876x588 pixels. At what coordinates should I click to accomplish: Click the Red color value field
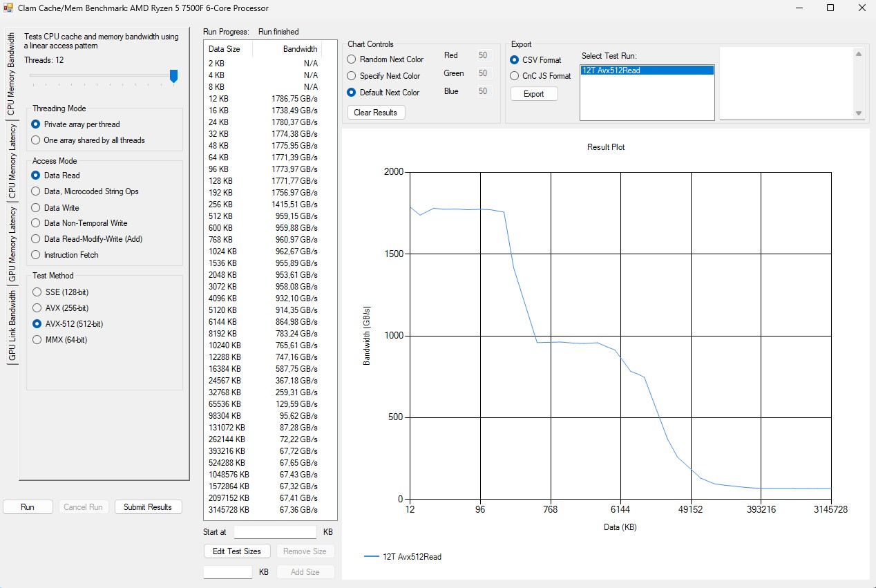(483, 55)
